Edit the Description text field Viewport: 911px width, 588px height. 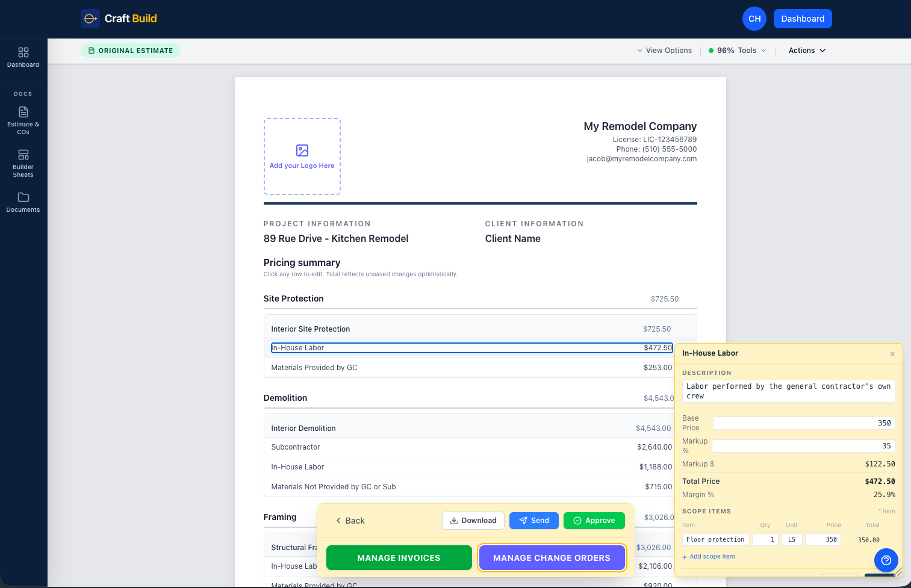[x=789, y=391]
